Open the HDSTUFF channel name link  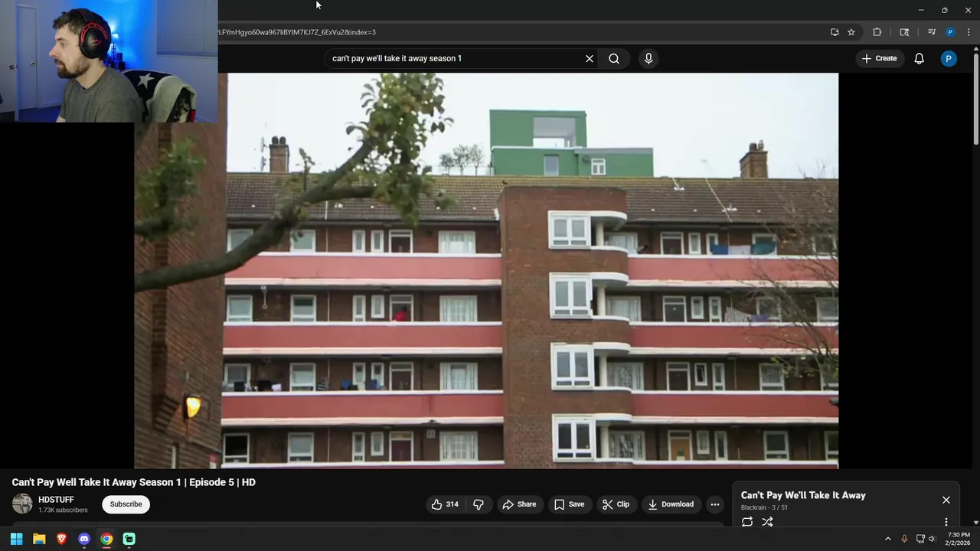click(x=56, y=500)
